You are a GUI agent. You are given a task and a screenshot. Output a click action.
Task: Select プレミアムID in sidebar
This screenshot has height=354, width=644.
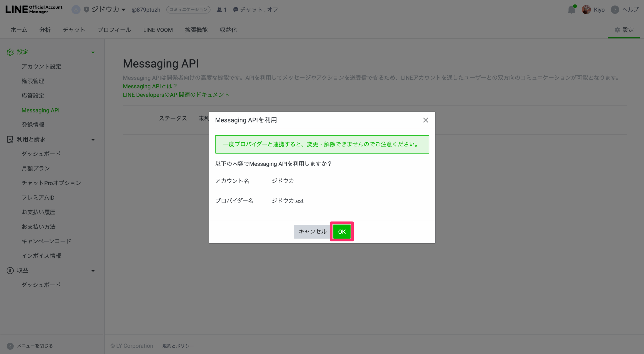pyautogui.click(x=38, y=198)
